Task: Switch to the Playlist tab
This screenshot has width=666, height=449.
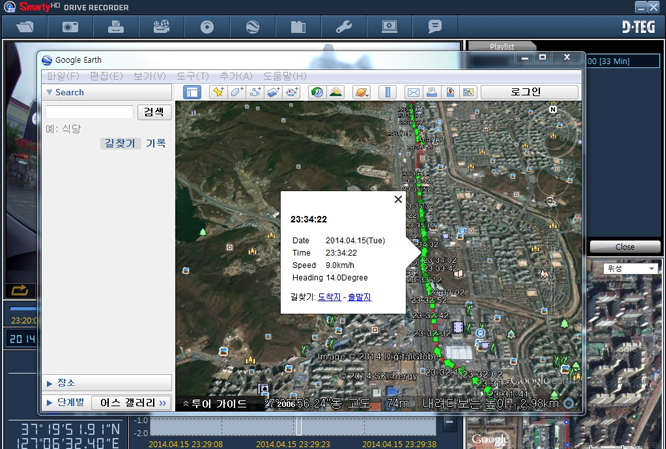Action: click(x=502, y=46)
